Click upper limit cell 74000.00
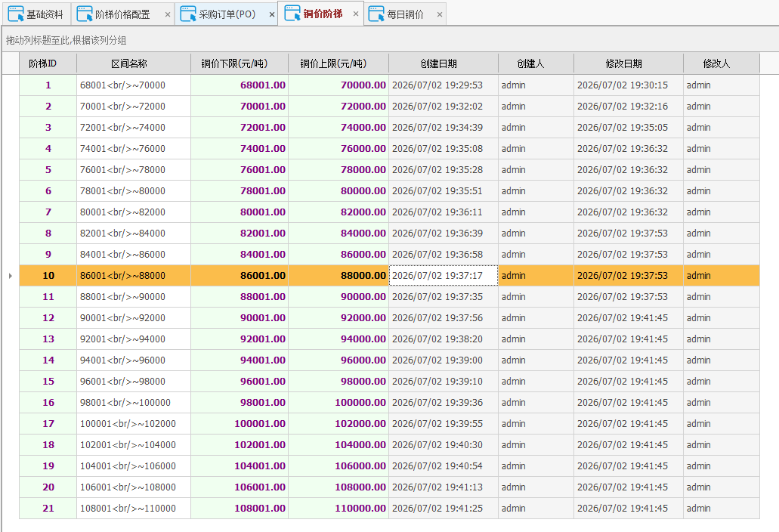This screenshot has height=532, width=779. click(338, 127)
